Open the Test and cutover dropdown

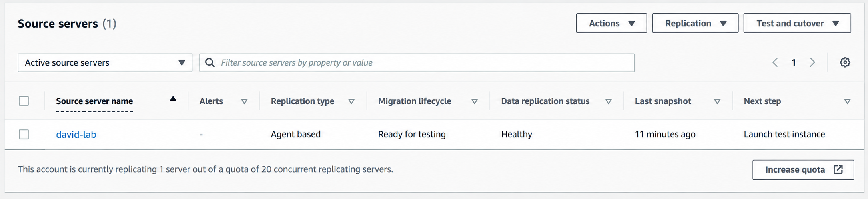(x=797, y=23)
